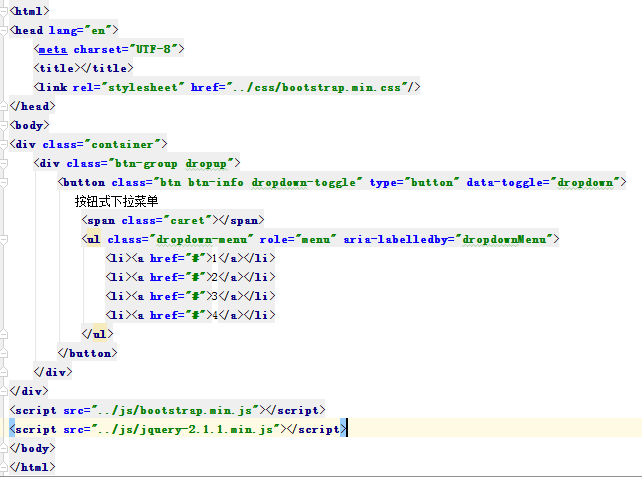Click the closing </body> tag text

(x=32, y=448)
